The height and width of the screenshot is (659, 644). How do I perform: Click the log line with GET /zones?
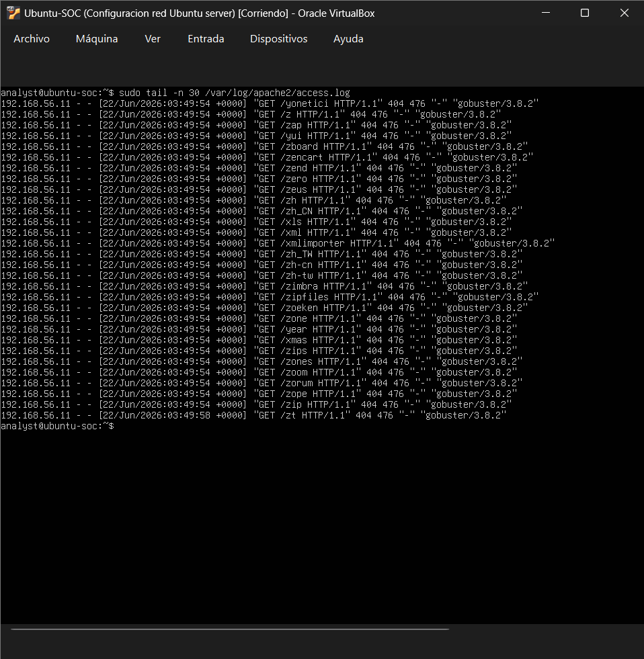[261, 361]
